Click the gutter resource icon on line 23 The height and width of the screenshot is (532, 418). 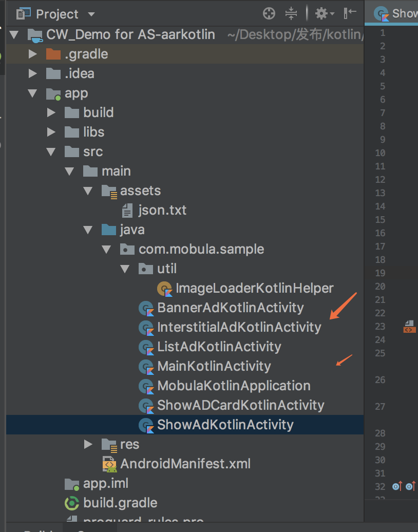pyautogui.click(x=409, y=327)
